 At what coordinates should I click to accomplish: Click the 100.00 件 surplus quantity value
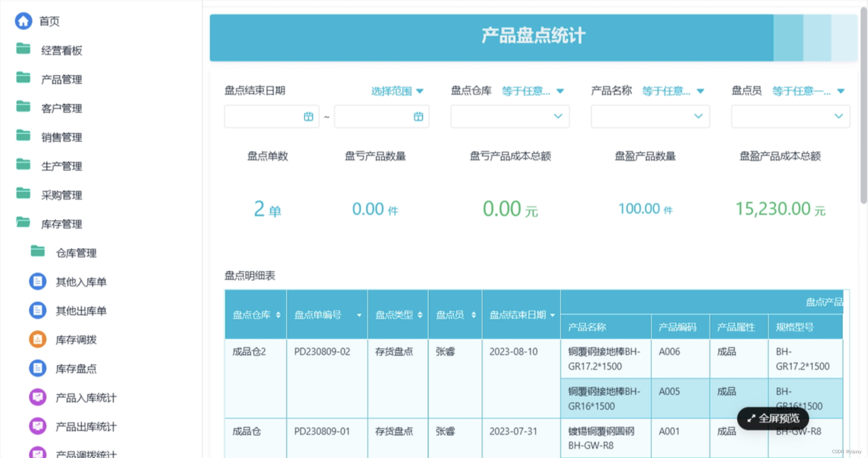645,209
